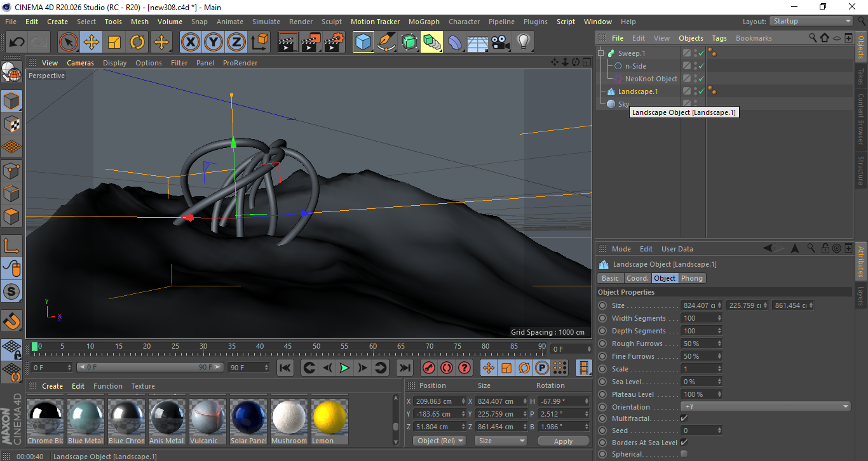Open the Create menu
The width and height of the screenshot is (868, 461).
57,22
